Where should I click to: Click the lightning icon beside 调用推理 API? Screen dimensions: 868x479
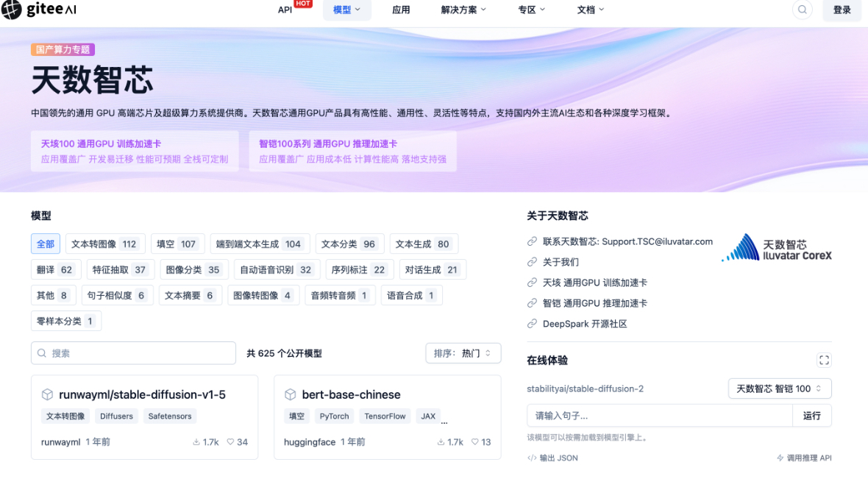pyautogui.click(x=780, y=458)
